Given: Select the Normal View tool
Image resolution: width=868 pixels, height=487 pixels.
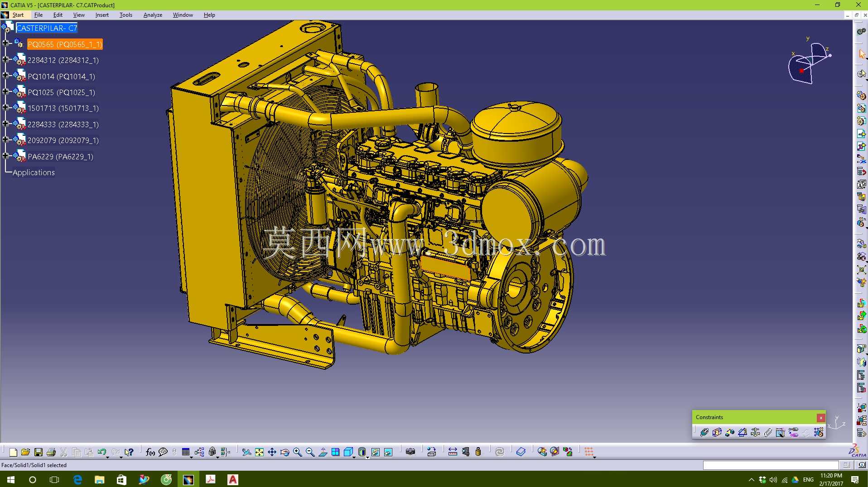Looking at the screenshot, I should tap(323, 452).
